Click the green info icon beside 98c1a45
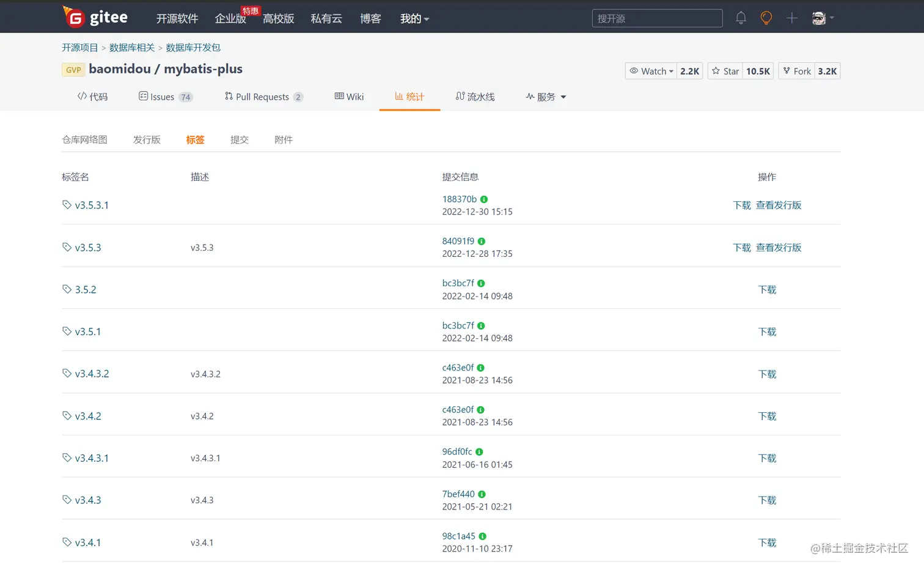Image resolution: width=924 pixels, height=570 pixels. coord(483,536)
